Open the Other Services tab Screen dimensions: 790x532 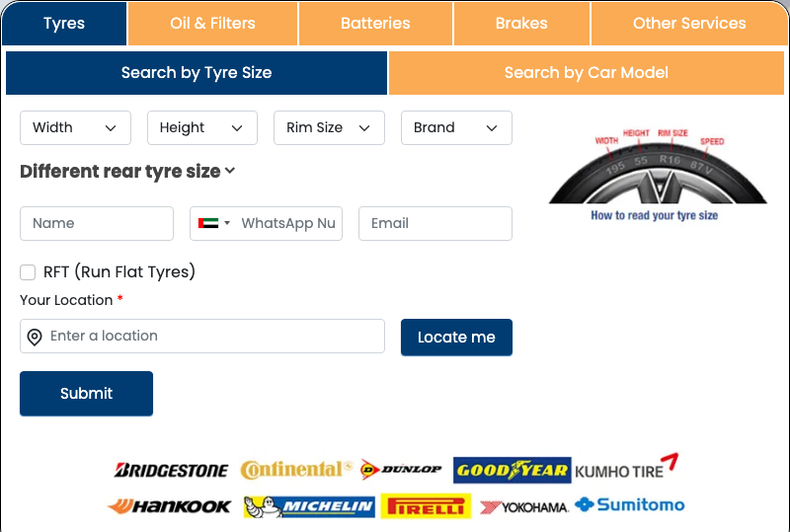pyautogui.click(x=689, y=23)
